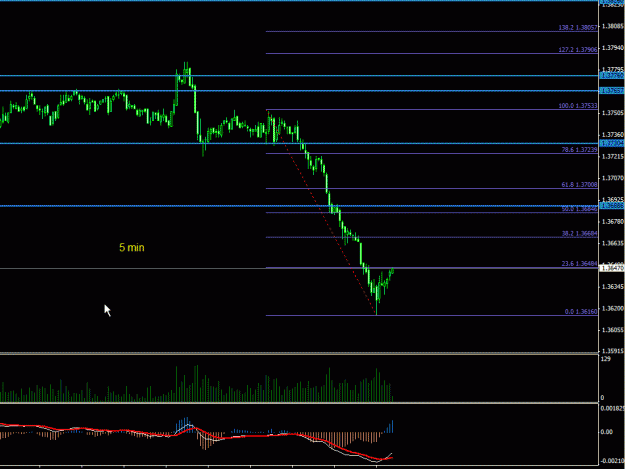Click the tallest candle at the chart peak

186,73
